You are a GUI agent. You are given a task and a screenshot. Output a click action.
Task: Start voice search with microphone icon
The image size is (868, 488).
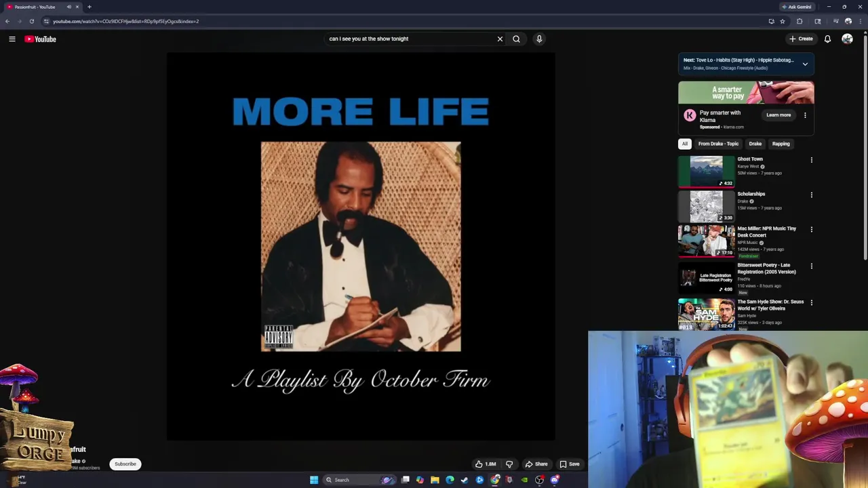click(539, 39)
